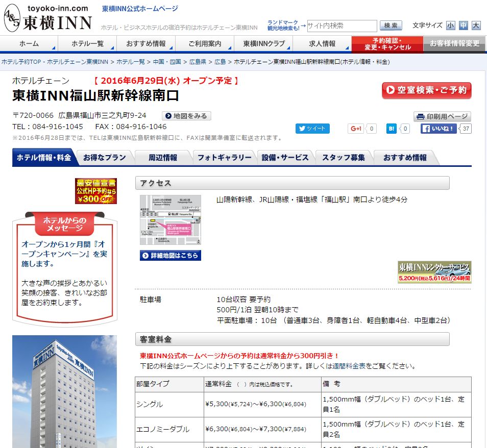Click the エコノミーダブル room type cell
Image resolution: width=487 pixels, height=448 pixels.
(169, 429)
